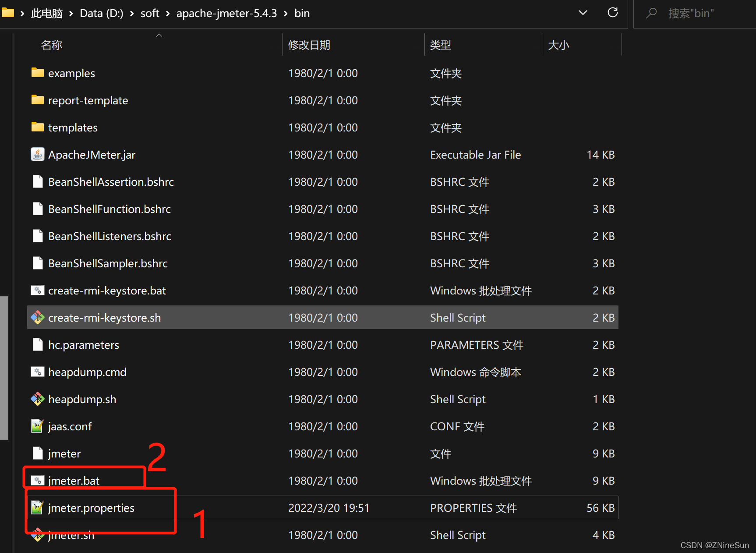The width and height of the screenshot is (756, 553).
Task: Select the heapdump.cmd file name
Action: pyautogui.click(x=87, y=372)
